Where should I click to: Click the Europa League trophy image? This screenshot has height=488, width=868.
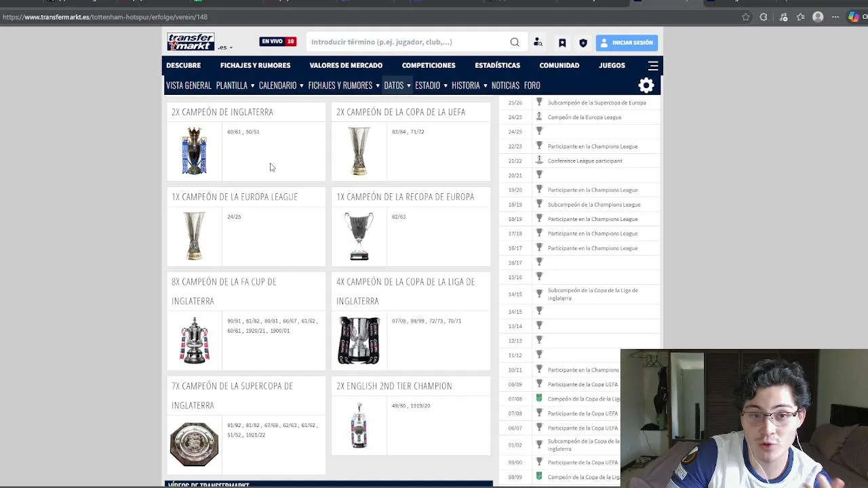[x=194, y=235]
